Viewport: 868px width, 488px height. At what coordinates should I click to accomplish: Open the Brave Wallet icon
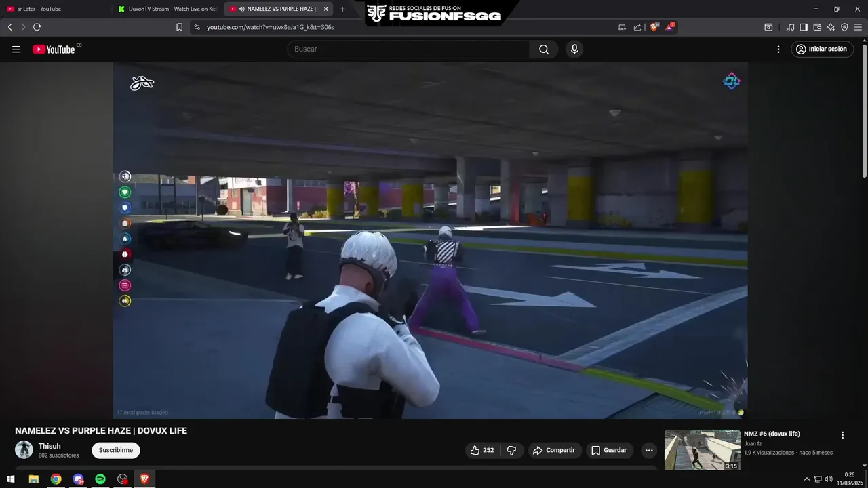click(817, 27)
